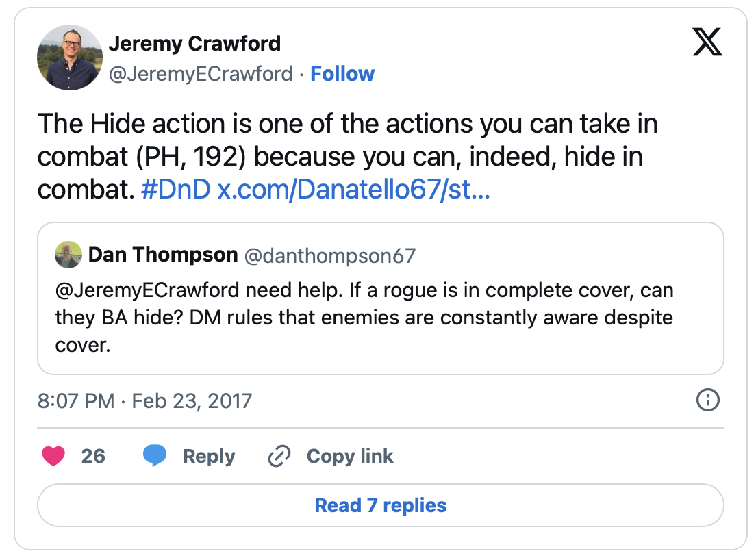Like the tweet with the heart icon
Viewport: 756px width, 560px height.
click(53, 456)
